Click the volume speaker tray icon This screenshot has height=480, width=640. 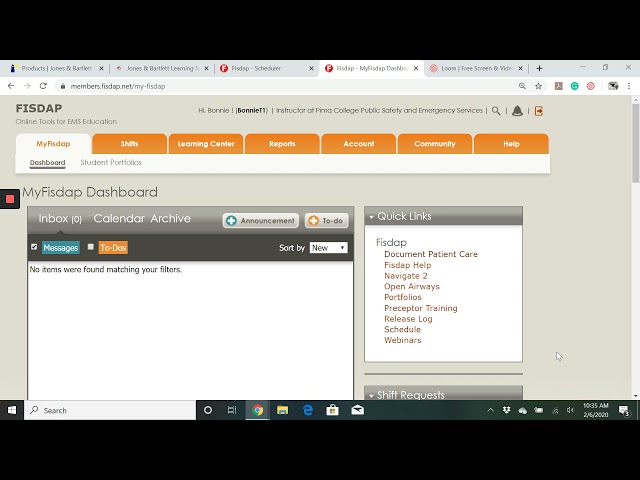pyautogui.click(x=571, y=410)
